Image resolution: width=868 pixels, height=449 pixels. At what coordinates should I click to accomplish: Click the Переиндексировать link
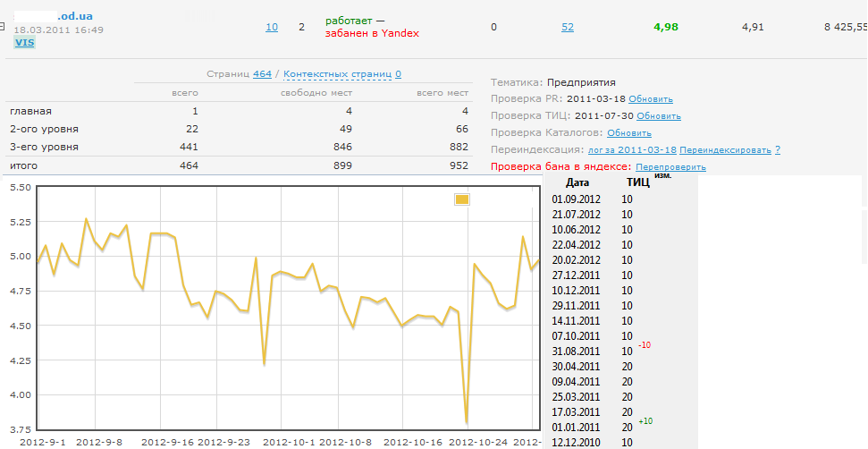[726, 150]
